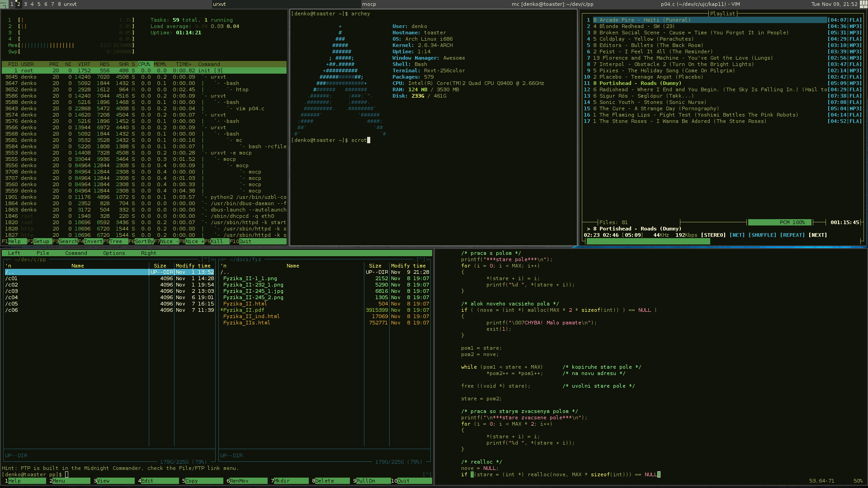Click the 10Quit button in mc
The image size is (868, 488).
click(x=411, y=481)
